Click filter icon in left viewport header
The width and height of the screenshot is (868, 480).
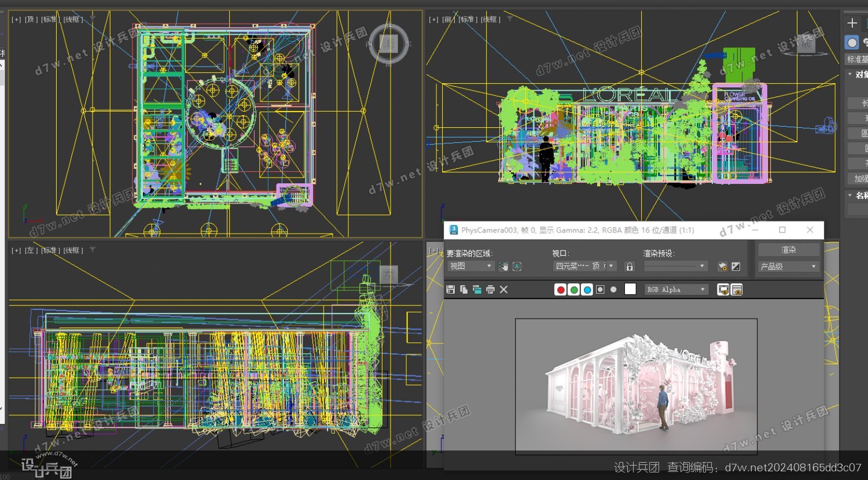point(93,250)
